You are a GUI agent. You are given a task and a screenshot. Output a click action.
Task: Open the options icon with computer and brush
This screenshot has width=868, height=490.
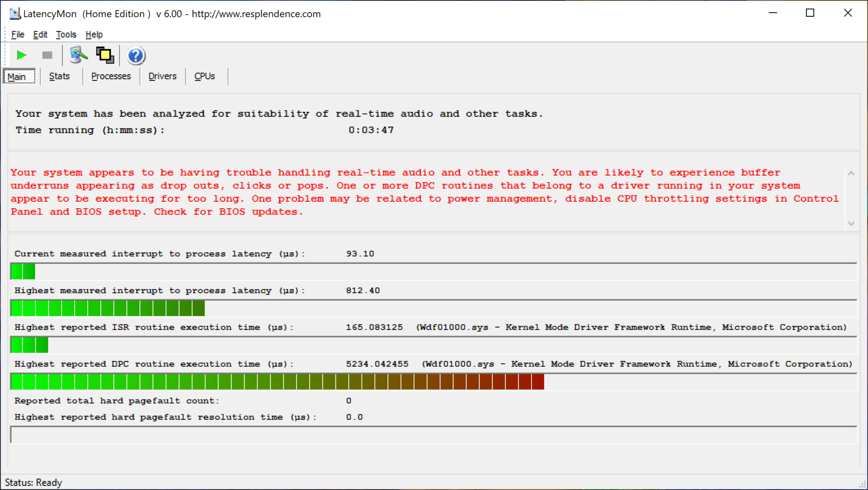tap(78, 55)
